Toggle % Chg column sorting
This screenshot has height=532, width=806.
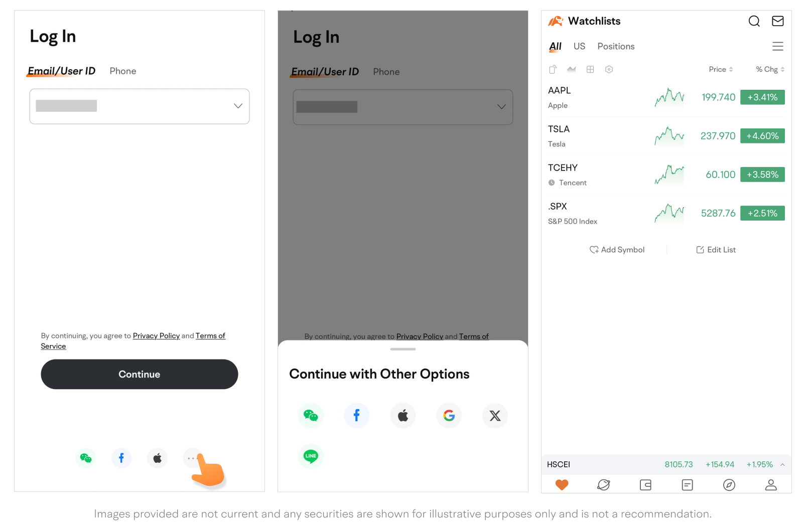(770, 69)
